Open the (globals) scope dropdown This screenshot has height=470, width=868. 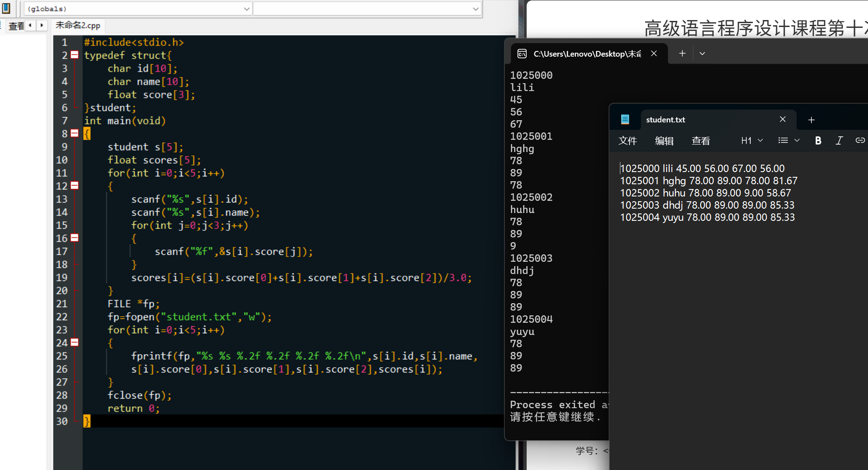(x=138, y=9)
